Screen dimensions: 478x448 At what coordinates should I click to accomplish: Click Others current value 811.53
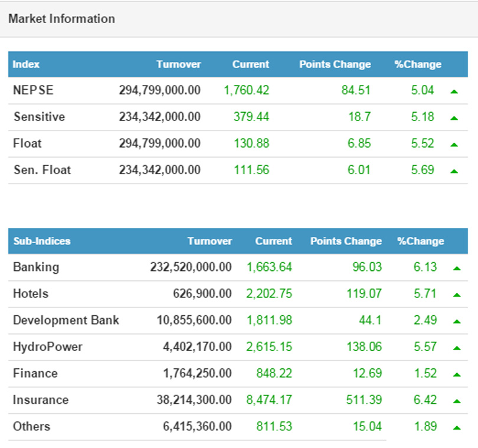coord(274,426)
